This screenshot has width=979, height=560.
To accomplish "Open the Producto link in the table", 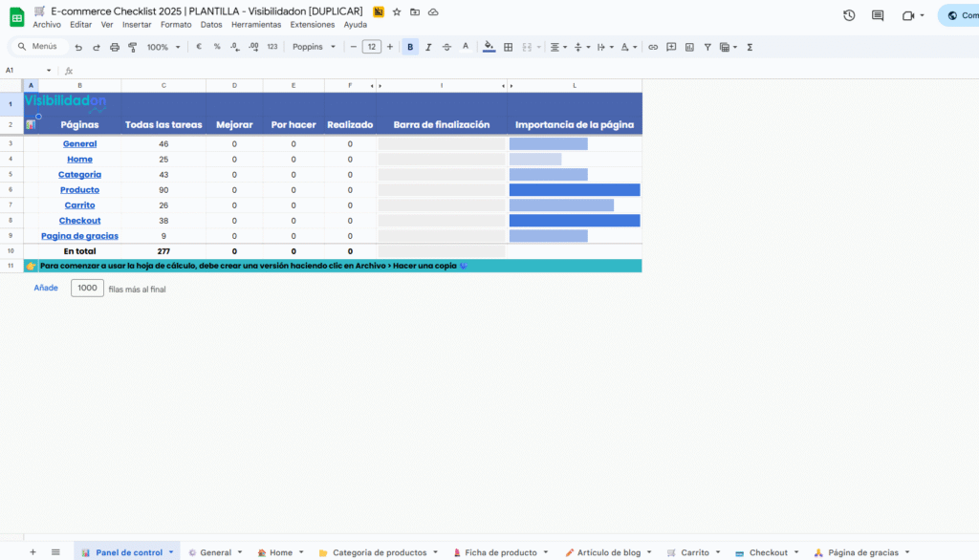I will tap(79, 190).
